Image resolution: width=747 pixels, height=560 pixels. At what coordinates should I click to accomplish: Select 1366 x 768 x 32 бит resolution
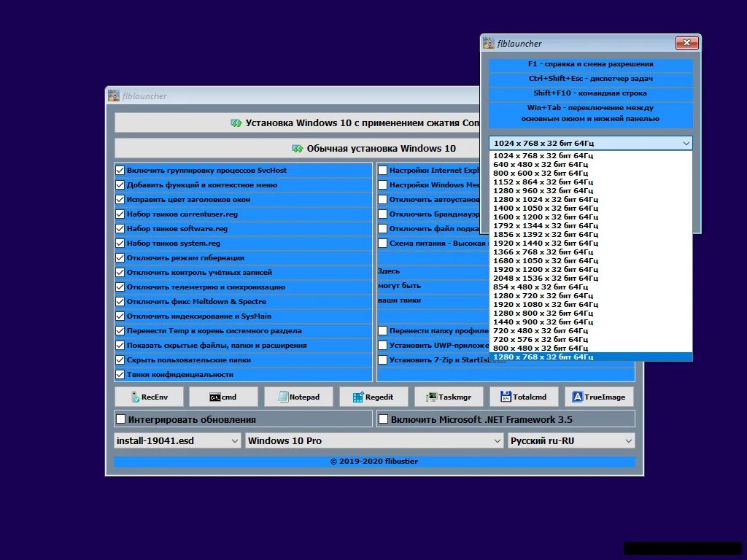pos(591,252)
